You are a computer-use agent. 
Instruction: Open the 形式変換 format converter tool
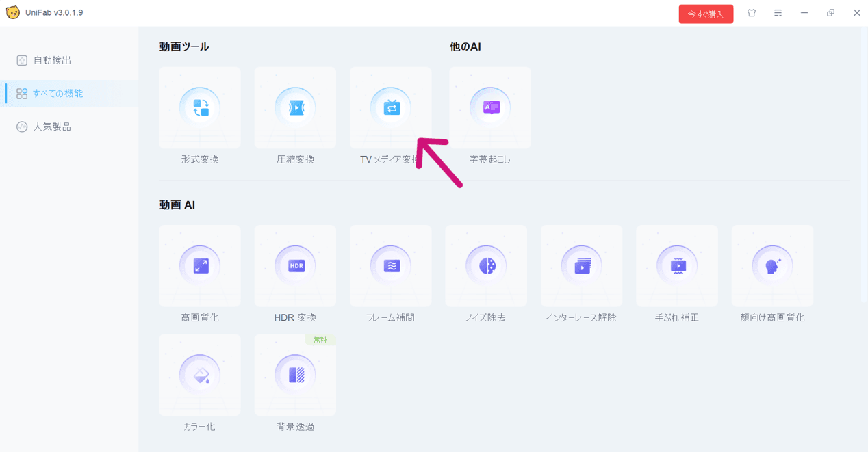pyautogui.click(x=200, y=107)
